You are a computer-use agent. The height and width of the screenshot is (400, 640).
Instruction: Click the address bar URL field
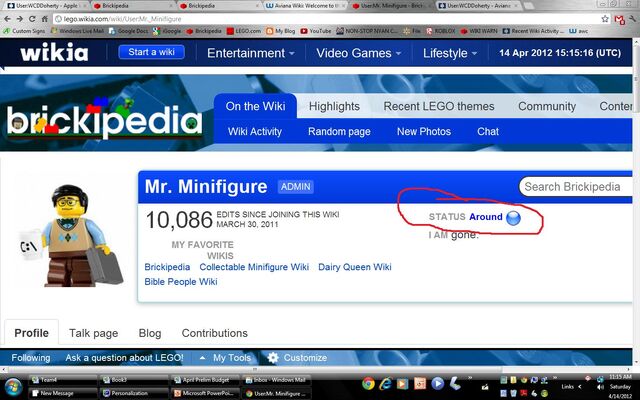(x=327, y=19)
